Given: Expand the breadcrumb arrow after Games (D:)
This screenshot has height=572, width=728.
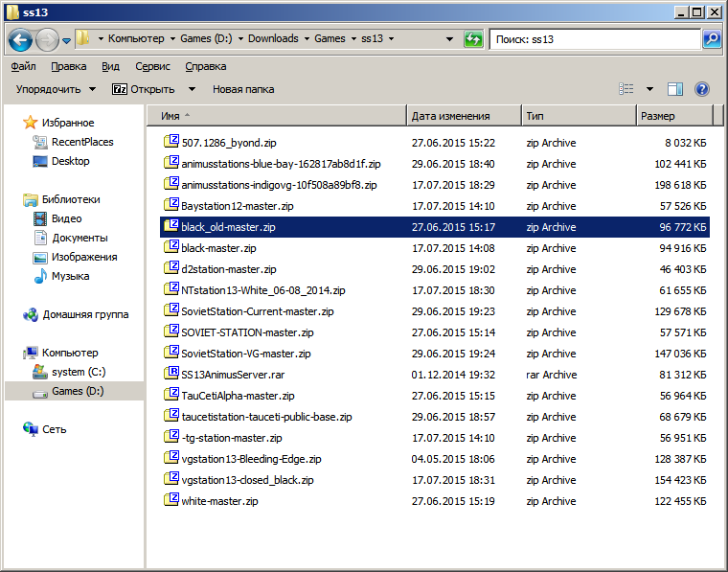Looking at the screenshot, I should pyautogui.click(x=240, y=38).
